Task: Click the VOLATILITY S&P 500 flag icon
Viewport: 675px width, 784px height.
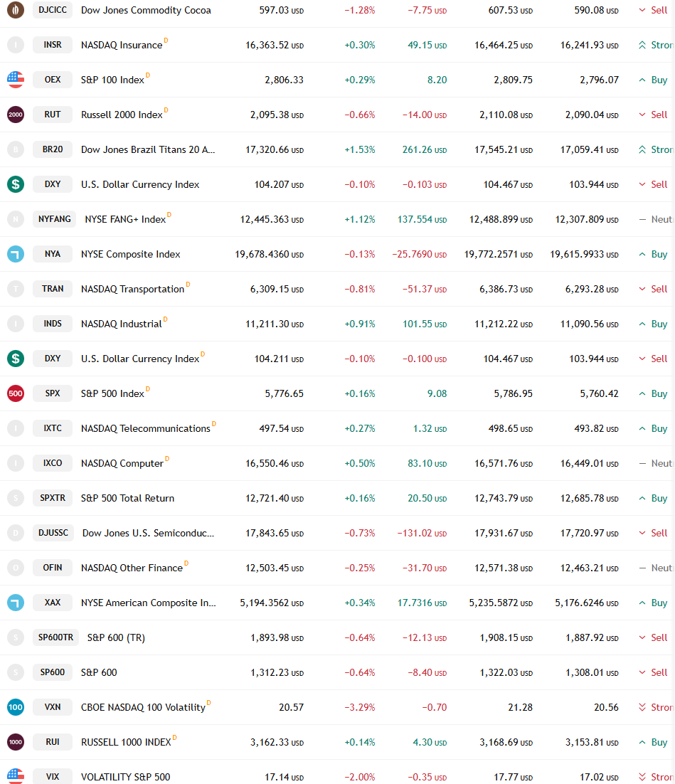Action: coord(16,776)
